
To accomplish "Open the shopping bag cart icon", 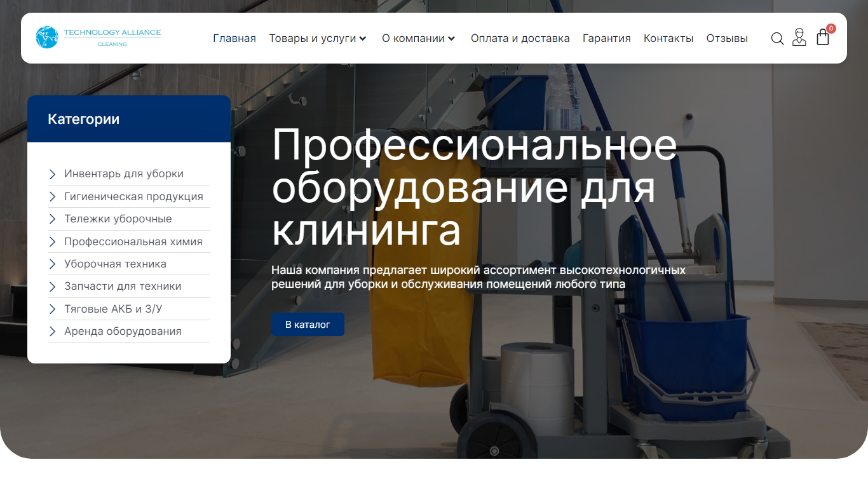I will point(823,37).
